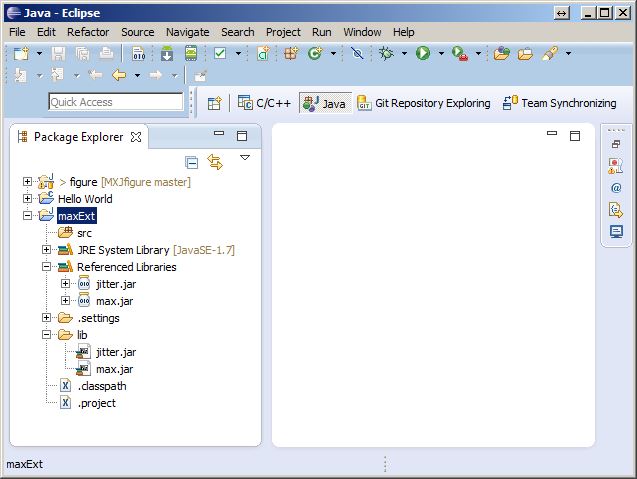Click the Run (green play) toolbar button
Screen dimensions: 637x479
pyautogui.click(x=423, y=53)
